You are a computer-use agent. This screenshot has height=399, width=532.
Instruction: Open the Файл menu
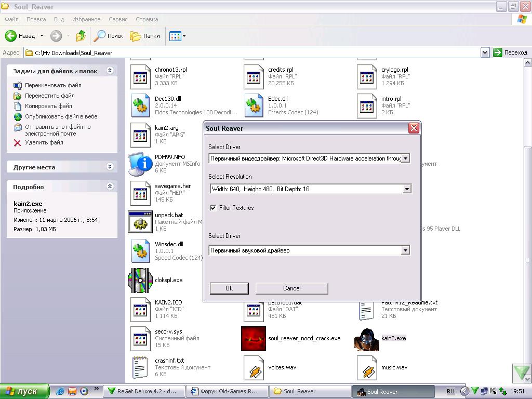(11, 19)
